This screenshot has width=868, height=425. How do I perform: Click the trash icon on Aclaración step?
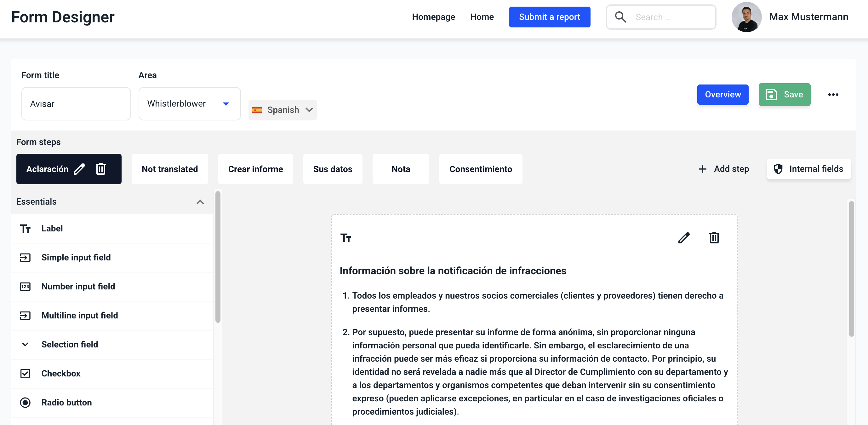[x=101, y=169]
